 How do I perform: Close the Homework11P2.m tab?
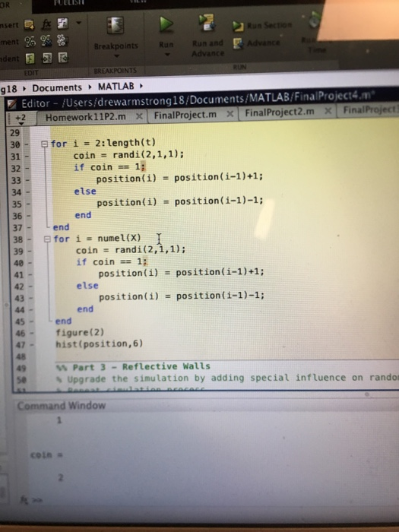coord(139,116)
